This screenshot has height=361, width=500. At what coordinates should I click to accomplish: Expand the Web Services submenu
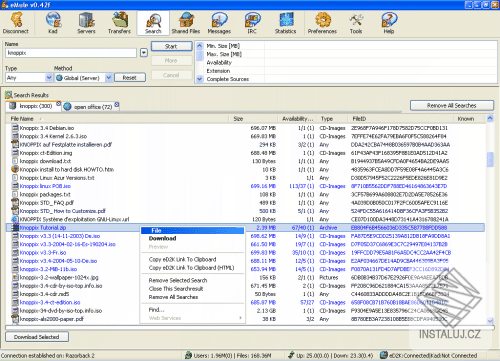193,318
